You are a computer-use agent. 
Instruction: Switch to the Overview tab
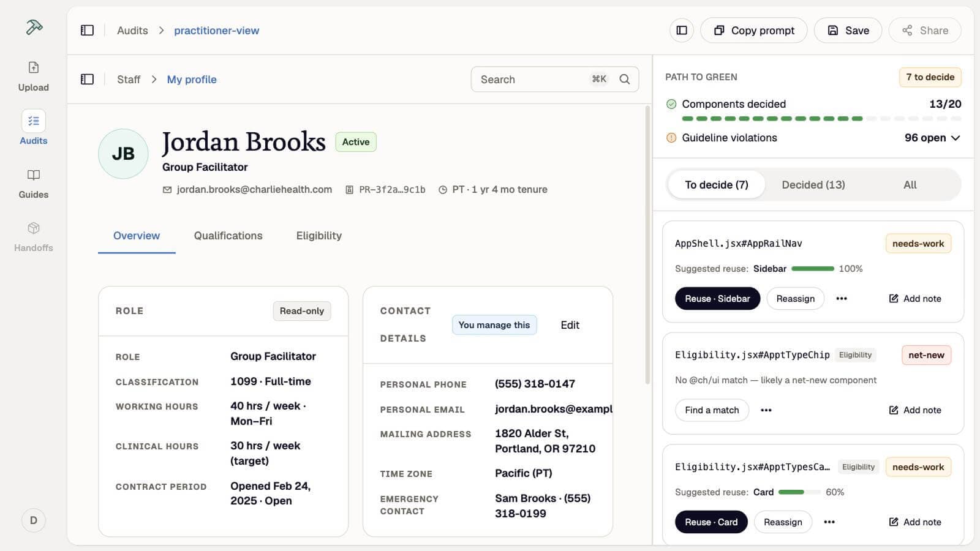[137, 236]
